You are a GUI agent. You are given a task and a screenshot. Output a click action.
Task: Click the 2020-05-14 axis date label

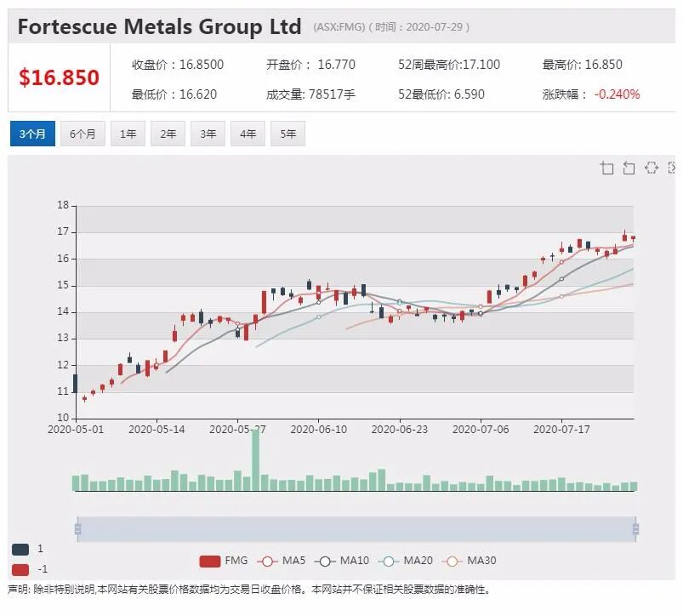[157, 430]
